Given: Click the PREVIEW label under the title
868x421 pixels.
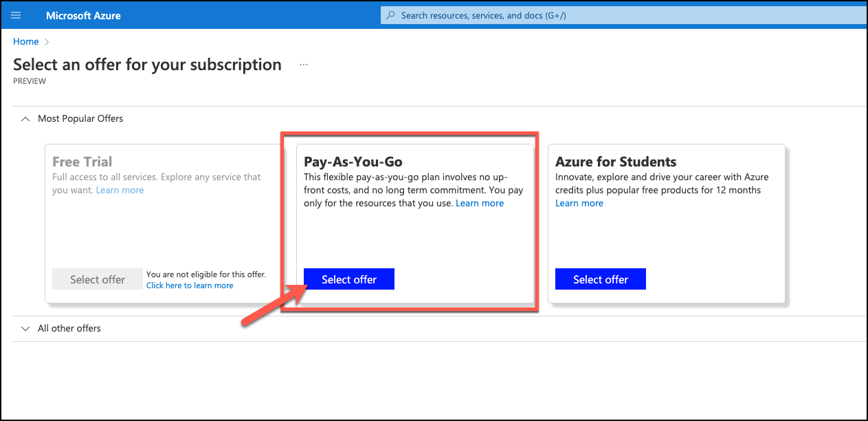Looking at the screenshot, I should tap(30, 81).
